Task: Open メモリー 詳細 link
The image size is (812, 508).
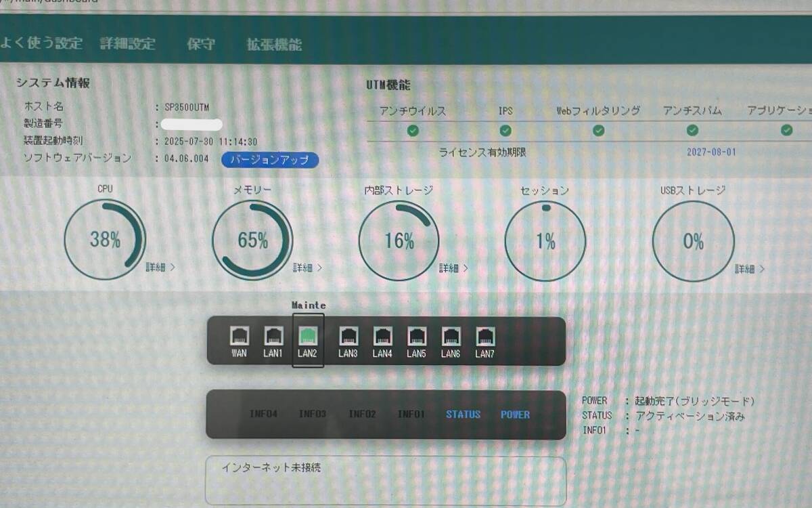Action: (x=308, y=268)
